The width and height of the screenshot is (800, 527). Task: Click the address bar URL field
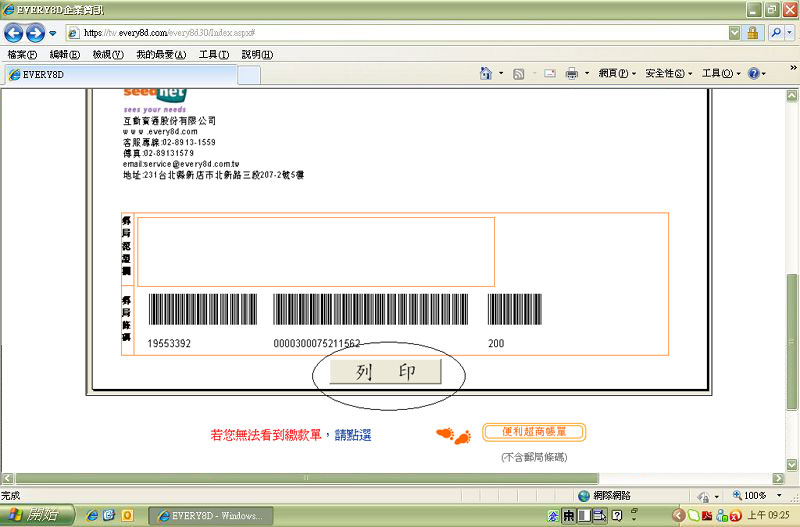[398, 33]
